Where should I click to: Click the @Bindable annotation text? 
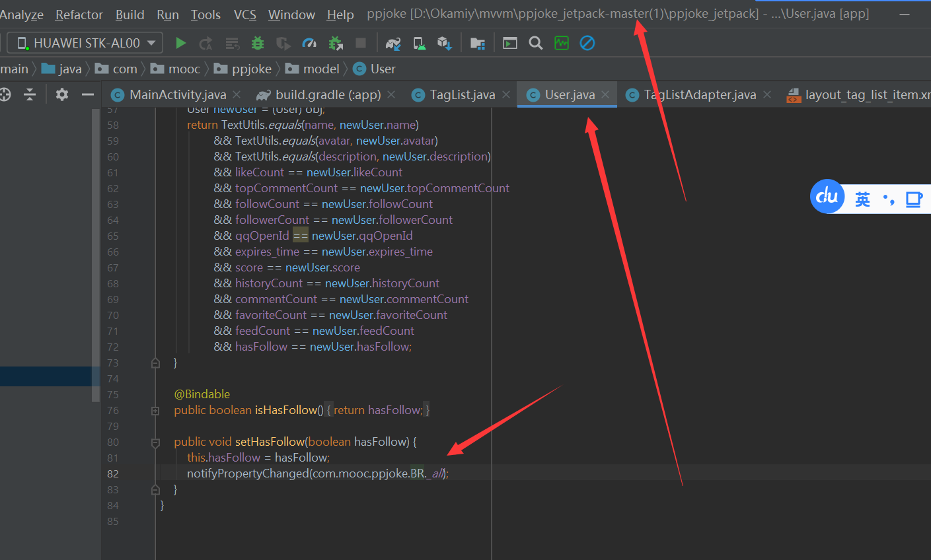click(202, 394)
